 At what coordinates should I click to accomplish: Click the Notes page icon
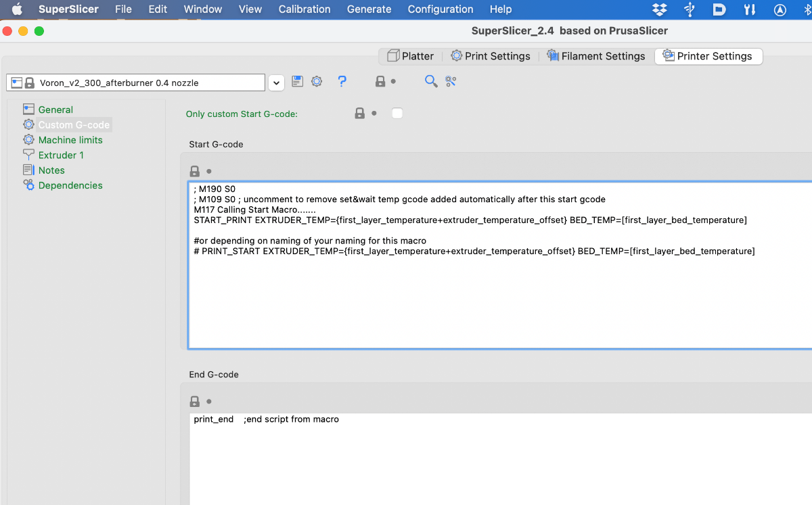pos(28,170)
